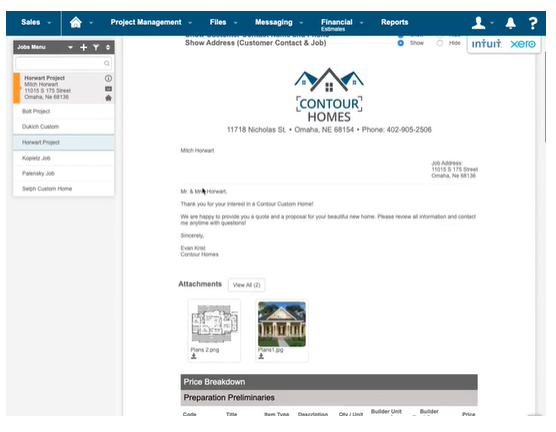Open the Financial menu
556x432 pixels.
pyautogui.click(x=342, y=24)
